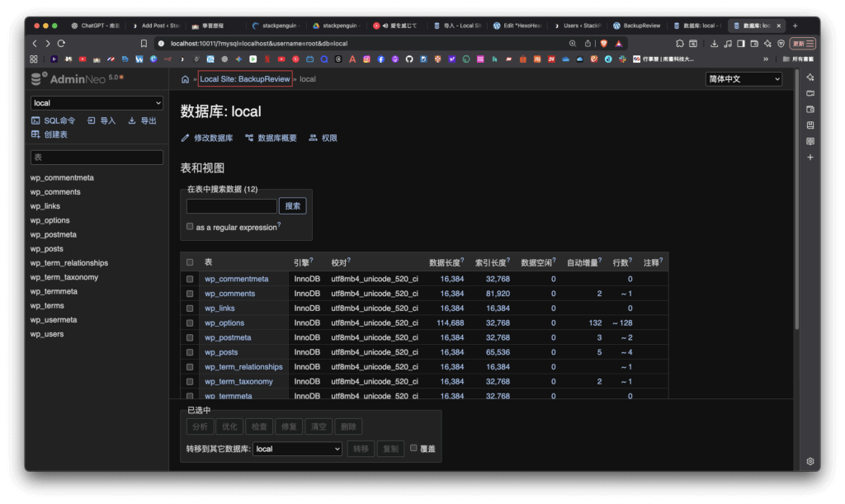Image resolution: width=845 pixels, height=504 pixels.
Task: Open the 转移到其它数据库 target dropdown
Action: pyautogui.click(x=297, y=449)
